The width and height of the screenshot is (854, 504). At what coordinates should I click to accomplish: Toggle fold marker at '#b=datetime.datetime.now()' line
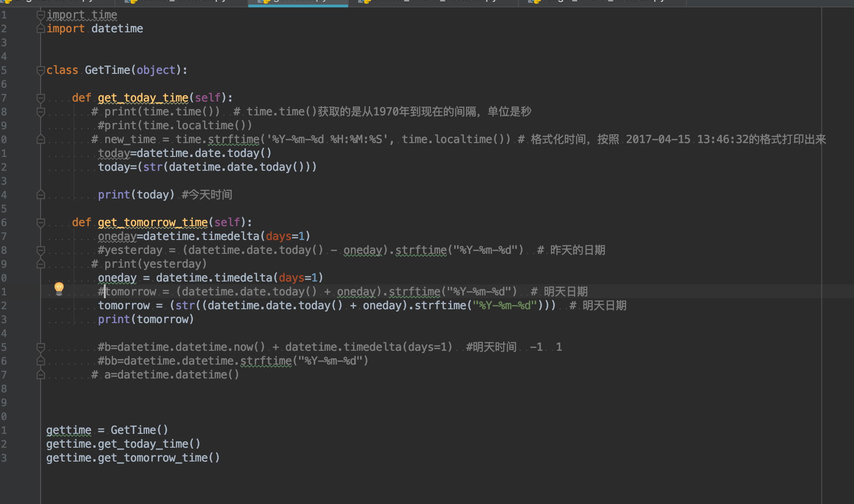[x=41, y=347]
